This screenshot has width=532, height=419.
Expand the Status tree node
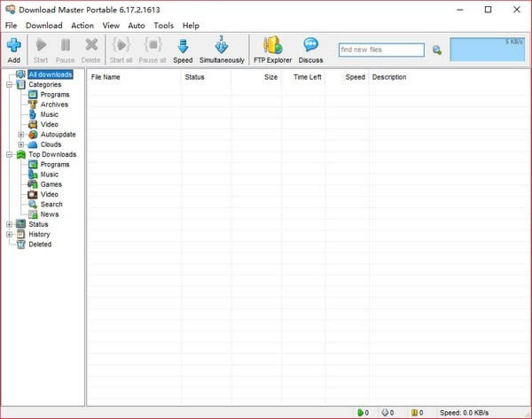tap(9, 224)
